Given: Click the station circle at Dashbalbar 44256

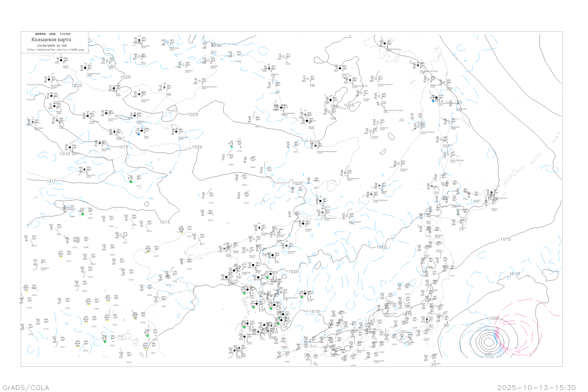Looking at the screenshot, I should tap(139, 94).
